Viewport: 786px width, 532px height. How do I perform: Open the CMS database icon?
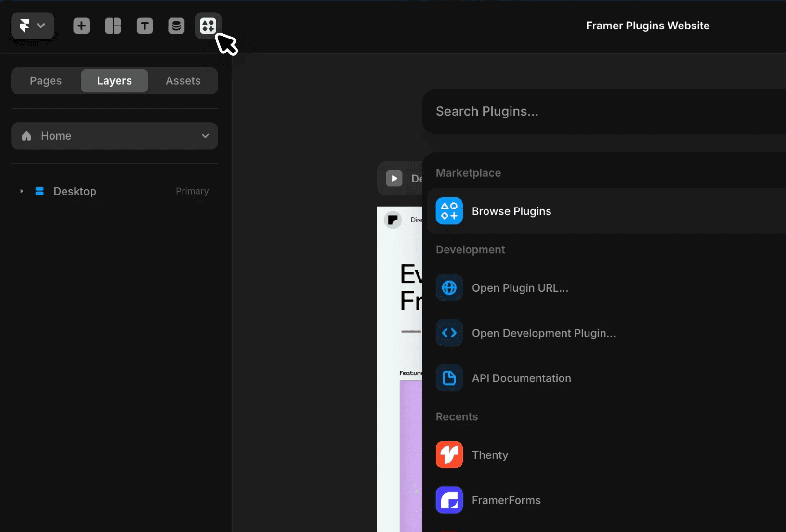pyautogui.click(x=176, y=26)
